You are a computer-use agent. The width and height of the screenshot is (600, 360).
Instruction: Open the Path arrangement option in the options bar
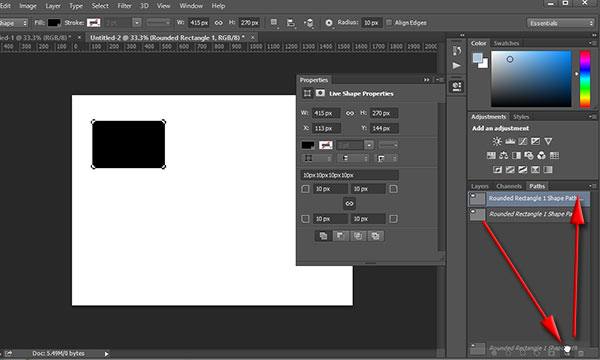309,23
